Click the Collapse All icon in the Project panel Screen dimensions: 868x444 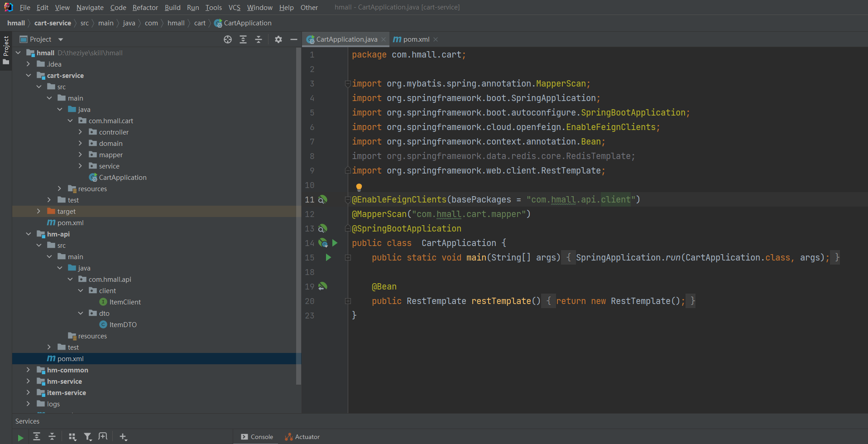coord(259,39)
